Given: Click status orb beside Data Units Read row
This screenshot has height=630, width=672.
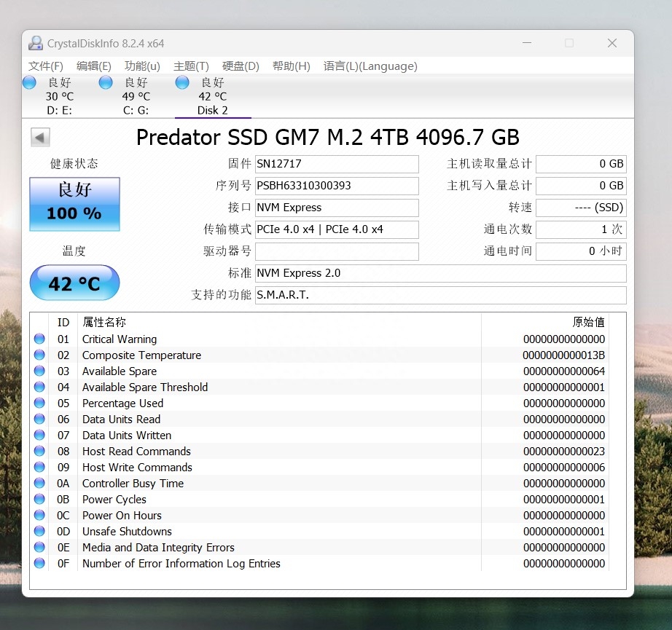Looking at the screenshot, I should pos(39,419).
